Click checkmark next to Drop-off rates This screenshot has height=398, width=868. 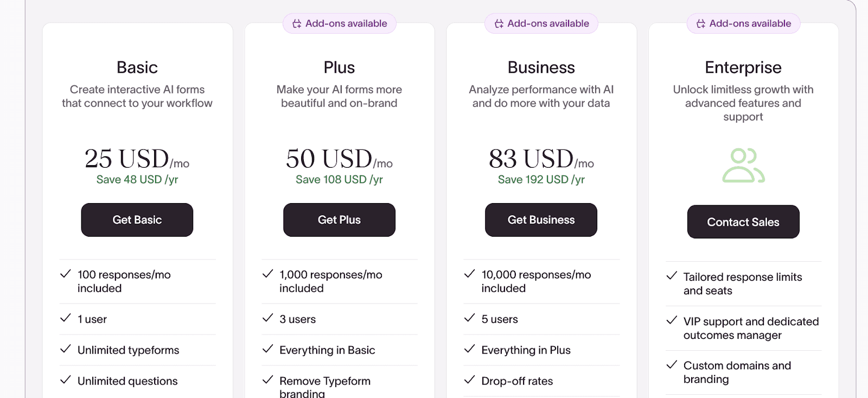coord(469,380)
